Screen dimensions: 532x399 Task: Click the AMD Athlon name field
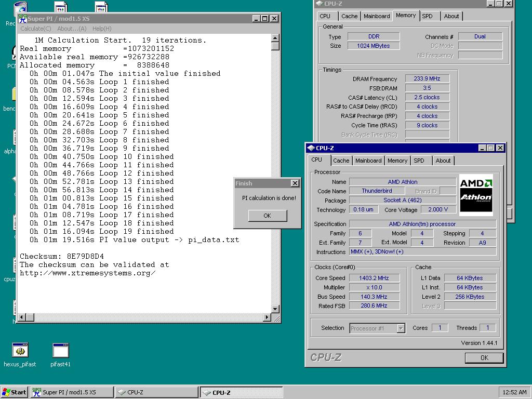(403, 182)
